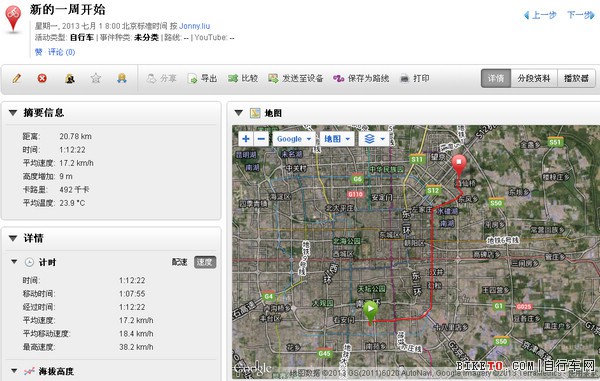
Task: Click the 打印 print button
Action: pyautogui.click(x=414, y=78)
